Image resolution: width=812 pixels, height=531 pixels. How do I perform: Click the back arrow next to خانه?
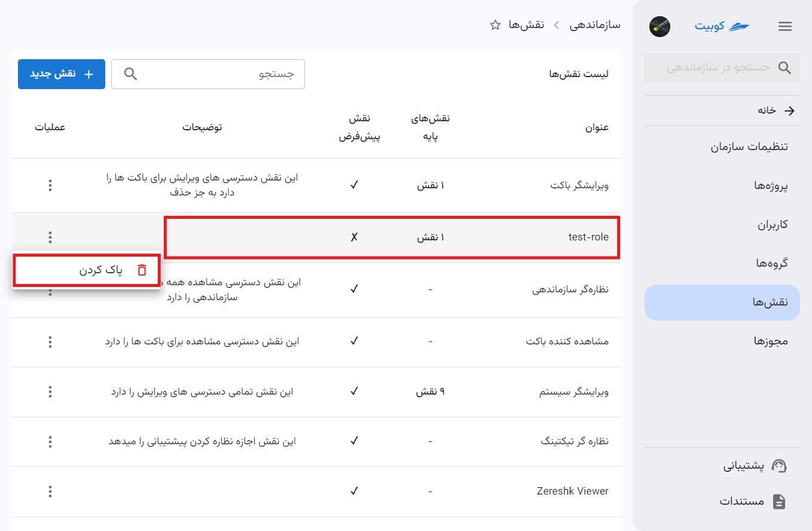click(x=789, y=111)
